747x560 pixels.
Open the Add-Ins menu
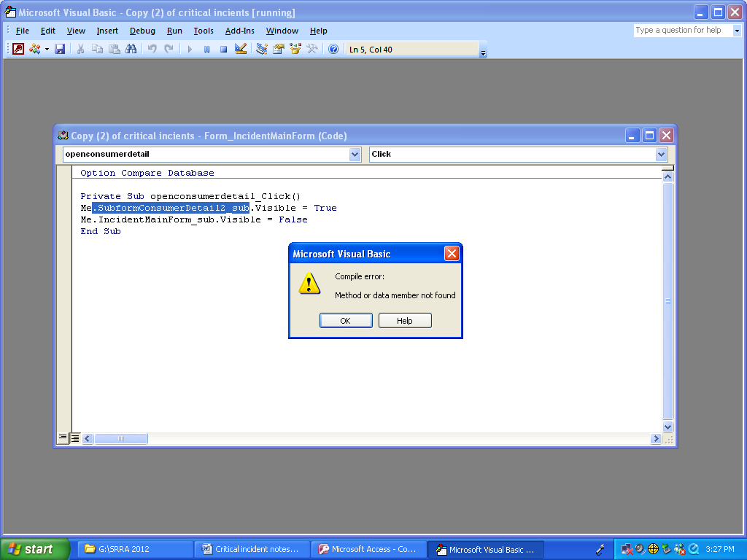(239, 31)
